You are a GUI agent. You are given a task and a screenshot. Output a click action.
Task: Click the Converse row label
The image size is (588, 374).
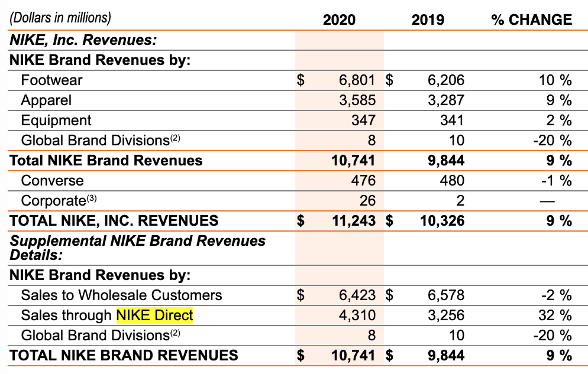(x=52, y=181)
